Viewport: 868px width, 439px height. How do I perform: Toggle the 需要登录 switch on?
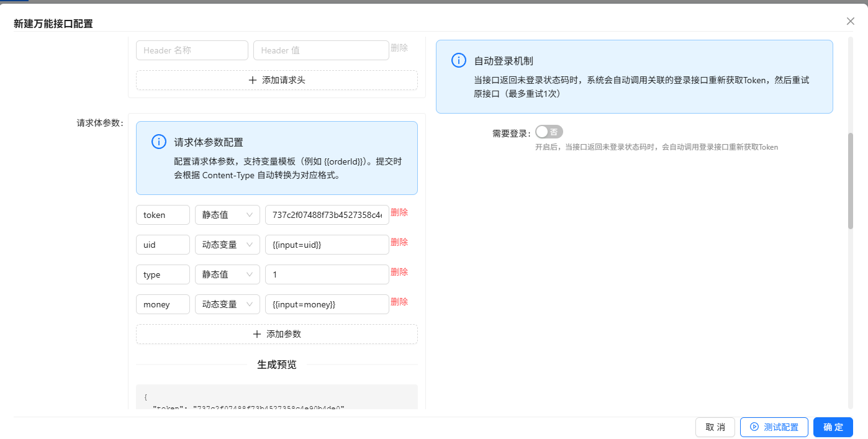coord(549,132)
